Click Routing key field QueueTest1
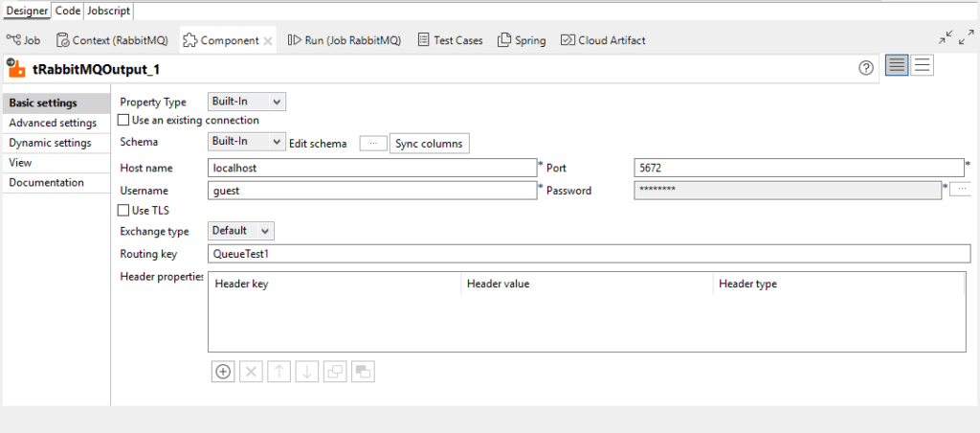This screenshot has height=433, width=980. click(x=589, y=254)
